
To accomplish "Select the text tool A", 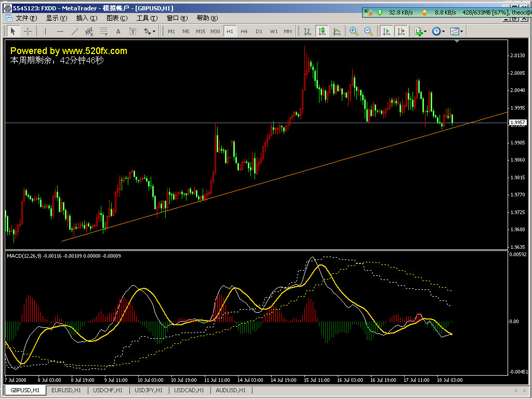I will click(118, 31).
